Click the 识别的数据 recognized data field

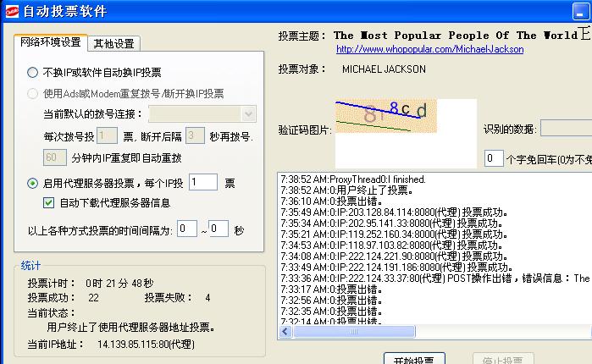pos(566,130)
